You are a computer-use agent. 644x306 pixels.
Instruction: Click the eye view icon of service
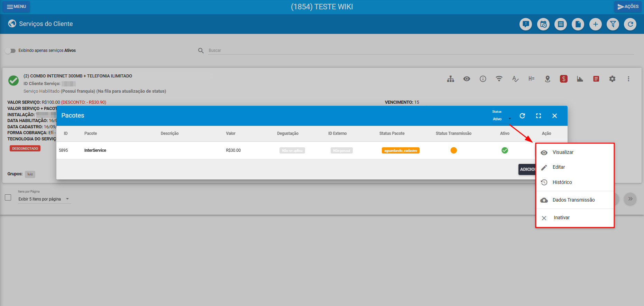click(467, 79)
